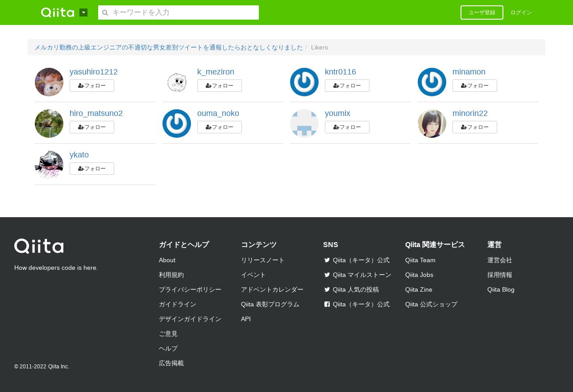Follow youmix
573x392 pixels.
pos(347,127)
